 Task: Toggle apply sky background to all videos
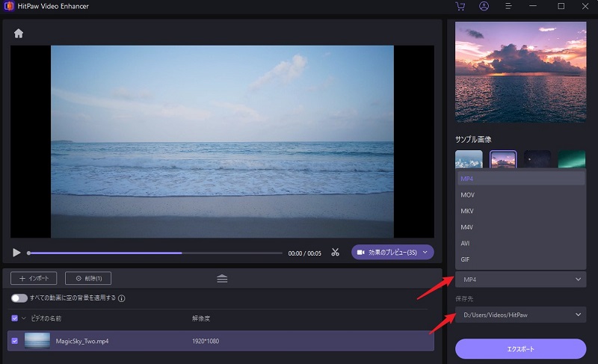click(19, 298)
